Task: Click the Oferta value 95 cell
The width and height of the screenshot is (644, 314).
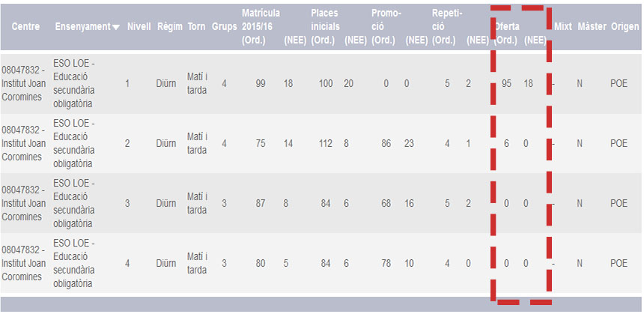Action: click(507, 84)
